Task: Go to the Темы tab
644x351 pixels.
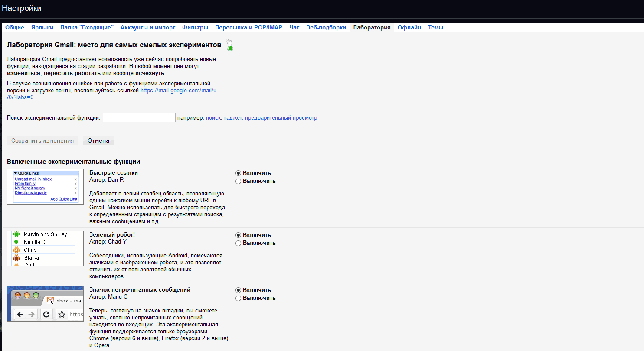Action: (435, 28)
